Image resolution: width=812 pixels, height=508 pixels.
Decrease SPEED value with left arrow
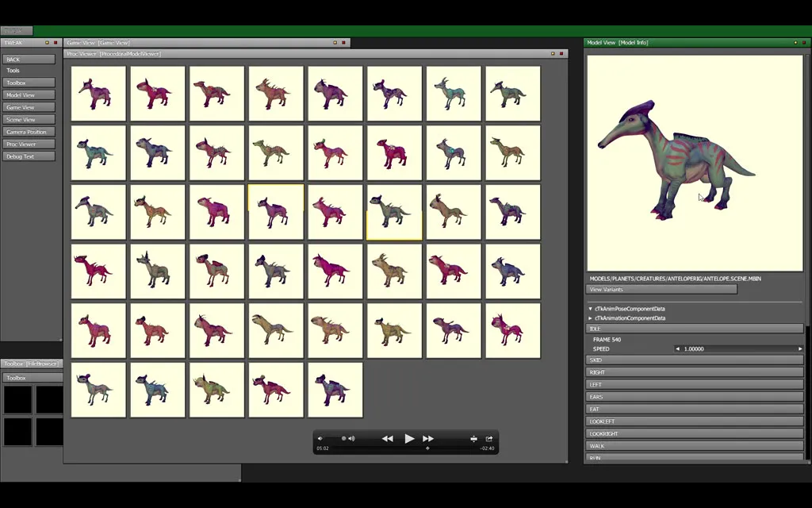point(677,348)
